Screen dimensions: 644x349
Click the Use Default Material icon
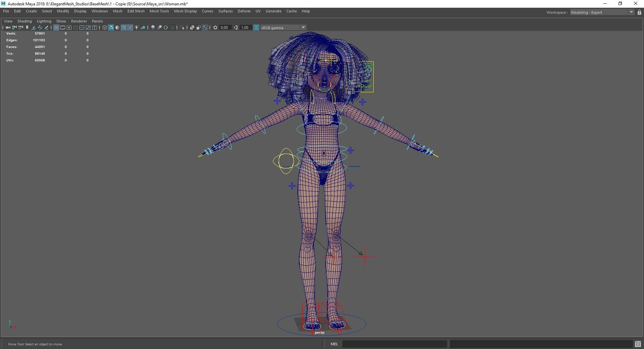click(x=117, y=28)
